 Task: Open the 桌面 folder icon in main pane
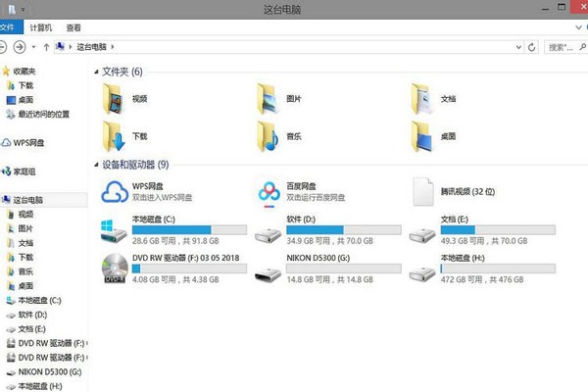click(x=422, y=136)
